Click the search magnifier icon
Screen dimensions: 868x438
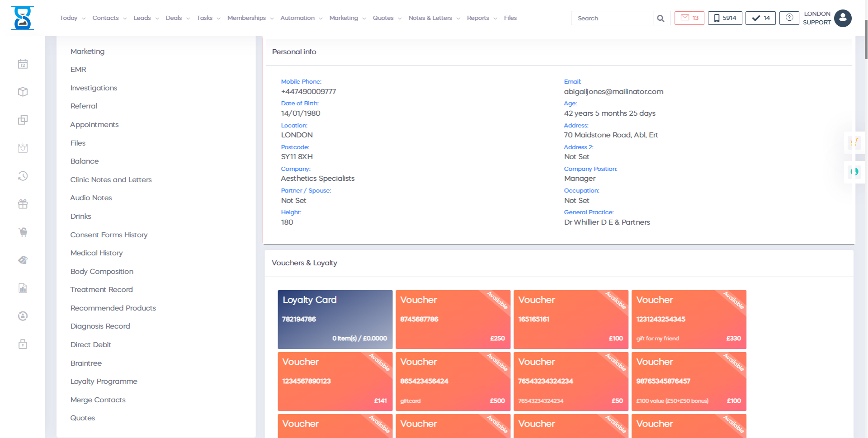[660, 19]
